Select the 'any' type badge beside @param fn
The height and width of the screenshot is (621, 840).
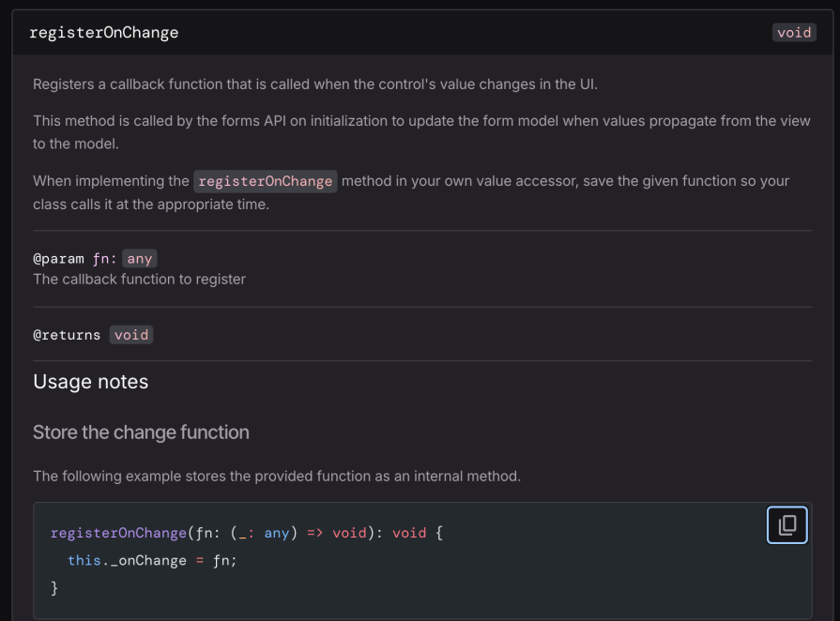pyautogui.click(x=139, y=259)
